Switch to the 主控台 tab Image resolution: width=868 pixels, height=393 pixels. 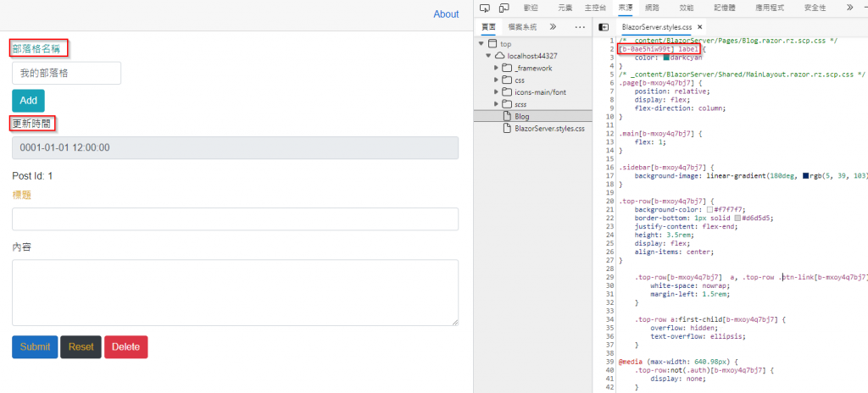(x=595, y=8)
